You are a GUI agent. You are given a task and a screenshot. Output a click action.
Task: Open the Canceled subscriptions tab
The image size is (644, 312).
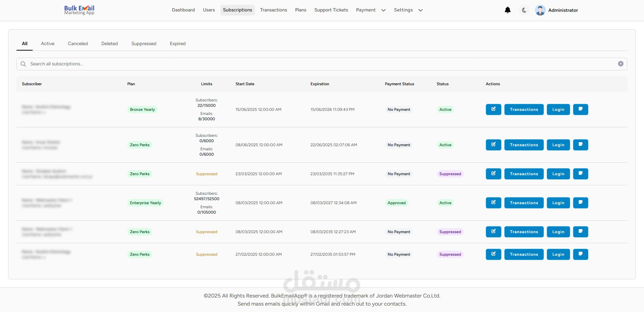(x=78, y=44)
